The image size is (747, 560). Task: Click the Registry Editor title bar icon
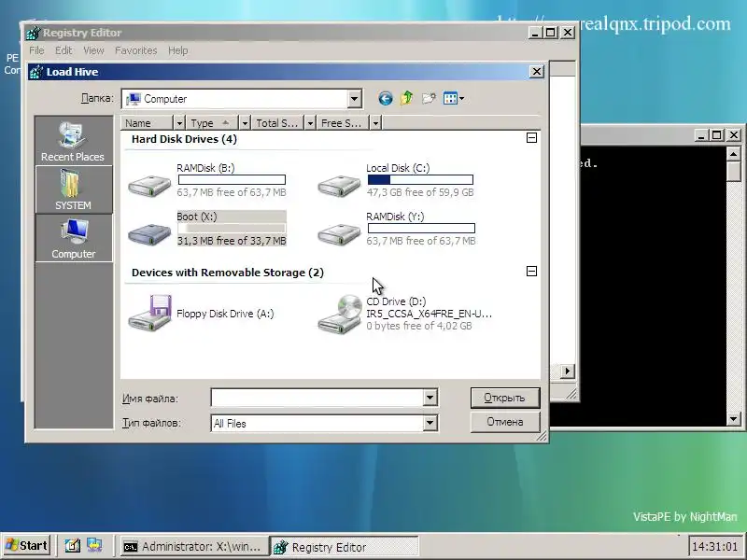34,33
